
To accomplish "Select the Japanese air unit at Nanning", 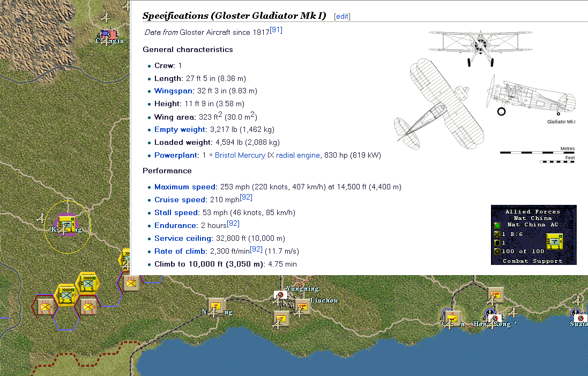I will [x=217, y=305].
